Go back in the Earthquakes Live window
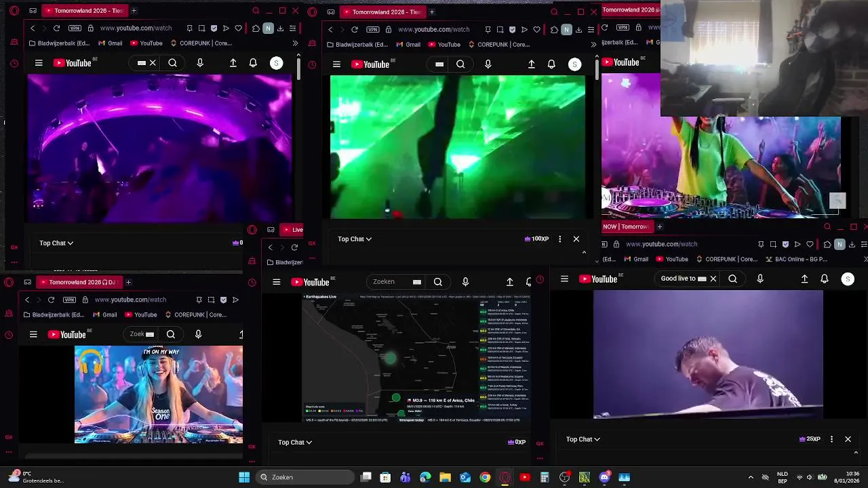This screenshot has width=868, height=488. pos(270,247)
